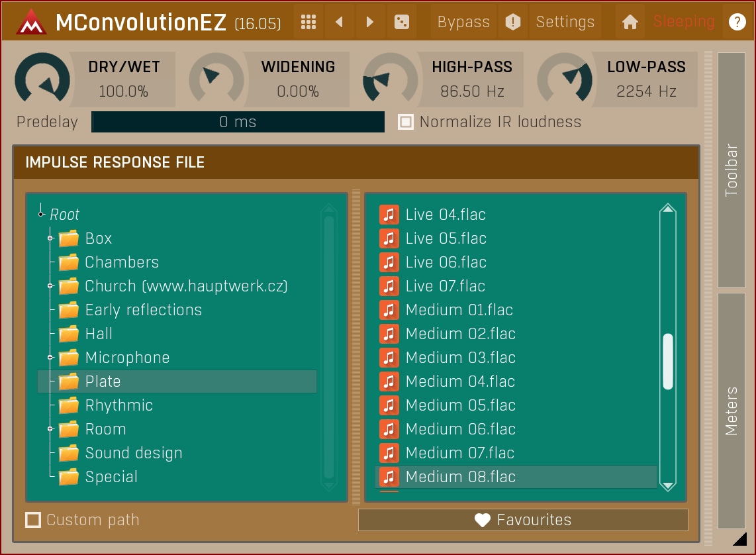Click the Sleeping status label

click(684, 22)
